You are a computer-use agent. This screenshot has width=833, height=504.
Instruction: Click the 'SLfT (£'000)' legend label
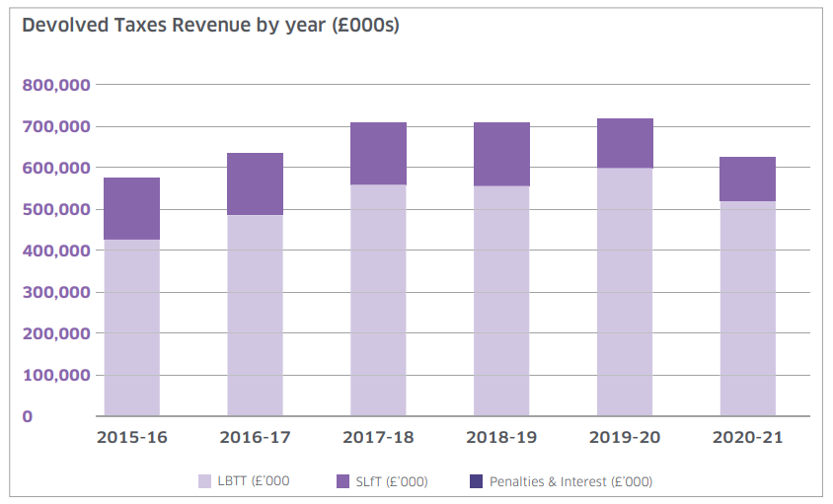[392, 481]
